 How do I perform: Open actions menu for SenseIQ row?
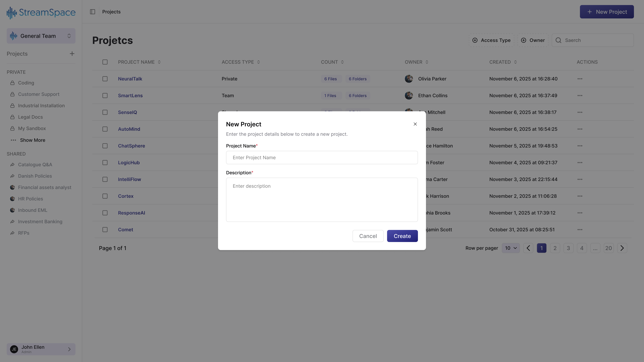coord(580,112)
